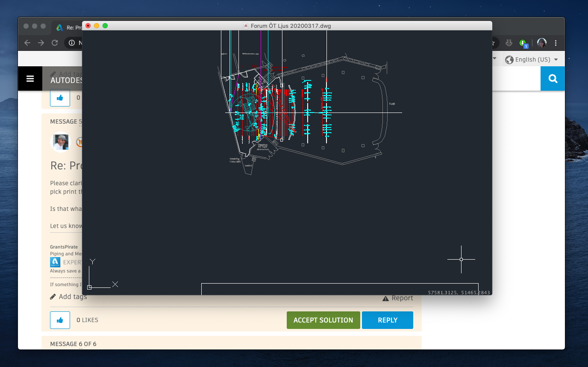This screenshot has width=588, height=367.
Task: Click the UCS origin square in the drawing
Action: (x=89, y=287)
